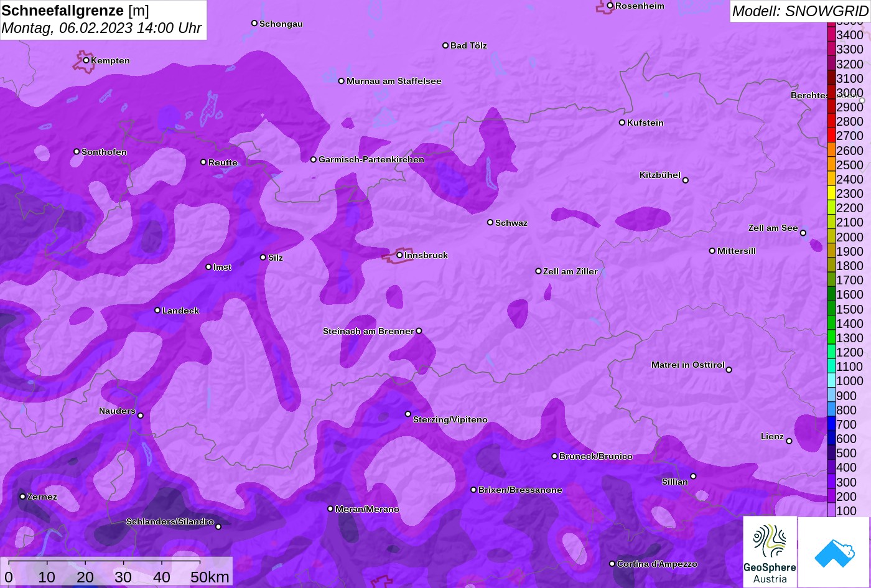Click the Matrei in Osttirol marker
The image size is (871, 588).
coord(729,370)
